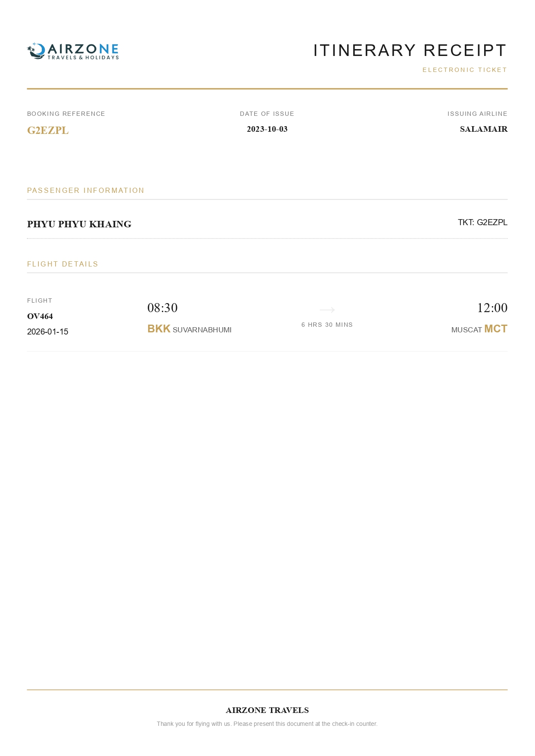Click flight number OV464
Image resolution: width=535 pixels, height=756 pixels.
40,316
